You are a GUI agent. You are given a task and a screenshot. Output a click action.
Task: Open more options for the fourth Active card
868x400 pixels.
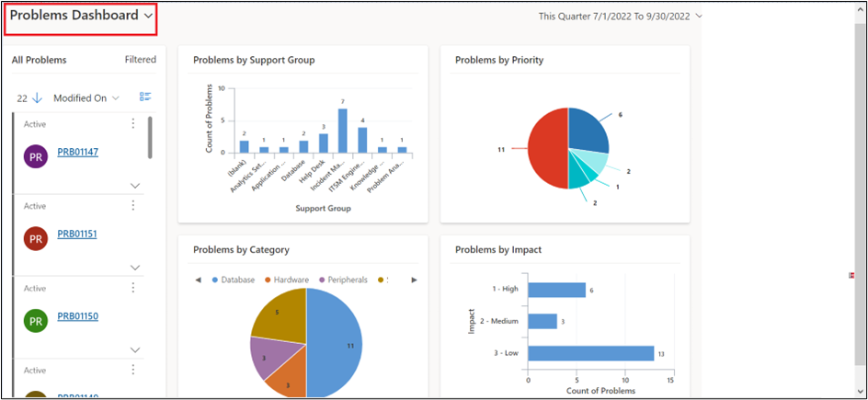point(132,370)
